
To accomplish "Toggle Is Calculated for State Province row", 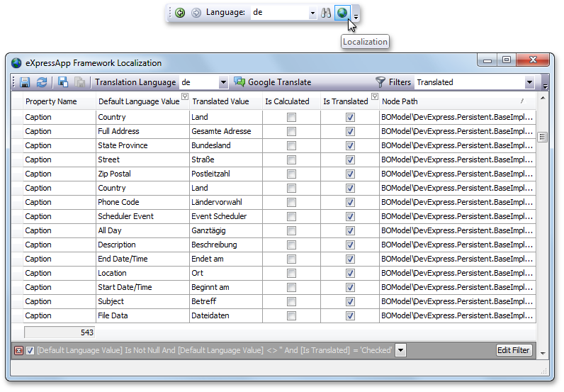I will pos(291,145).
